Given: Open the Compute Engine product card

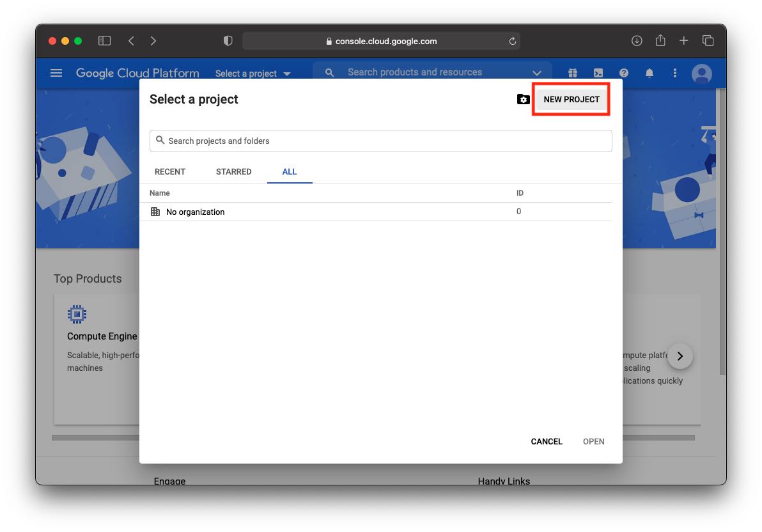Looking at the screenshot, I should (97, 359).
